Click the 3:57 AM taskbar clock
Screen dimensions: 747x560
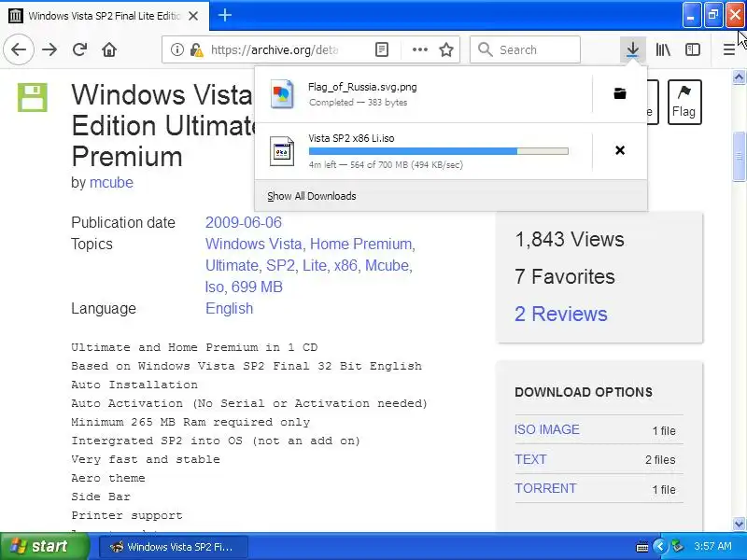click(x=712, y=546)
